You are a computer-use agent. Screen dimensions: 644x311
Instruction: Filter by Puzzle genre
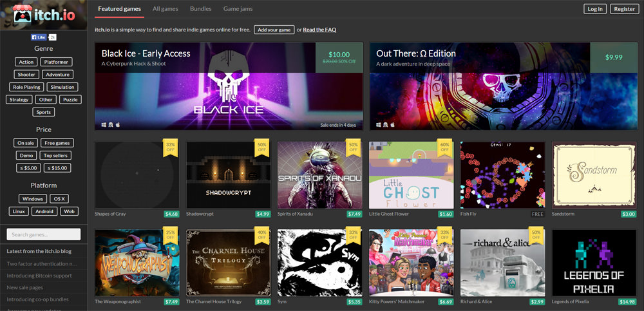tap(70, 99)
